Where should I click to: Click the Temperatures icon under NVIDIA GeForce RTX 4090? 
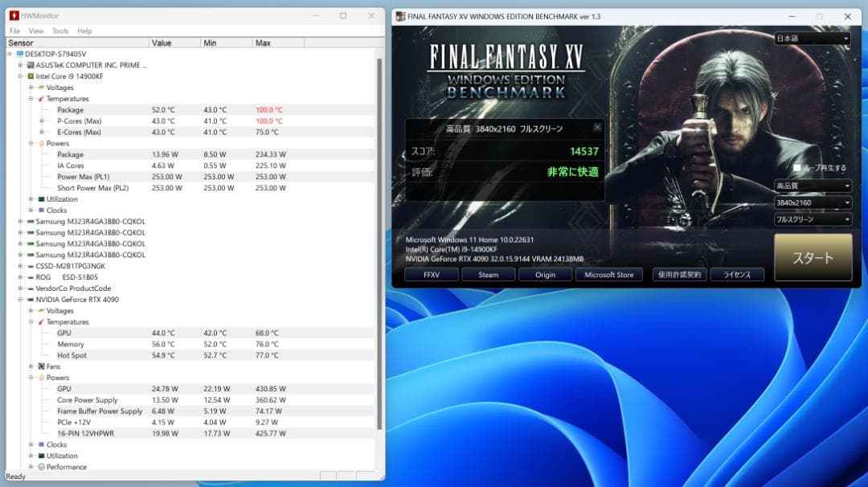point(40,321)
